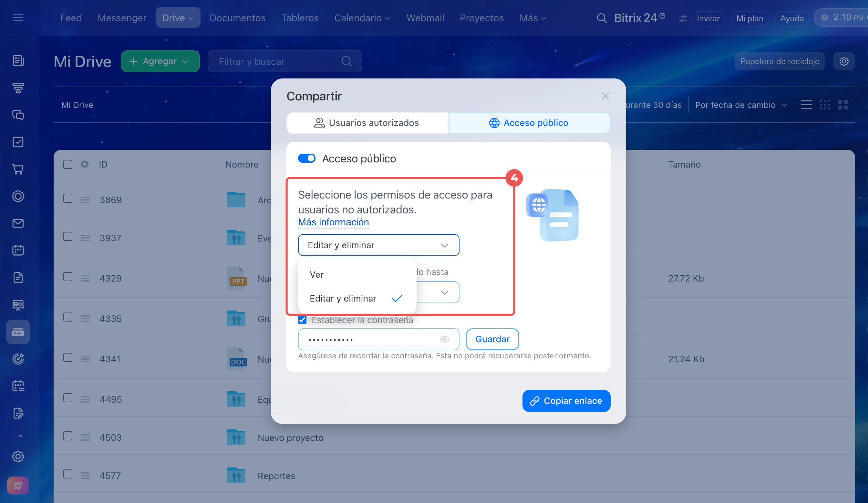Show password with the eye icon
The height and width of the screenshot is (503, 868).
tap(444, 339)
